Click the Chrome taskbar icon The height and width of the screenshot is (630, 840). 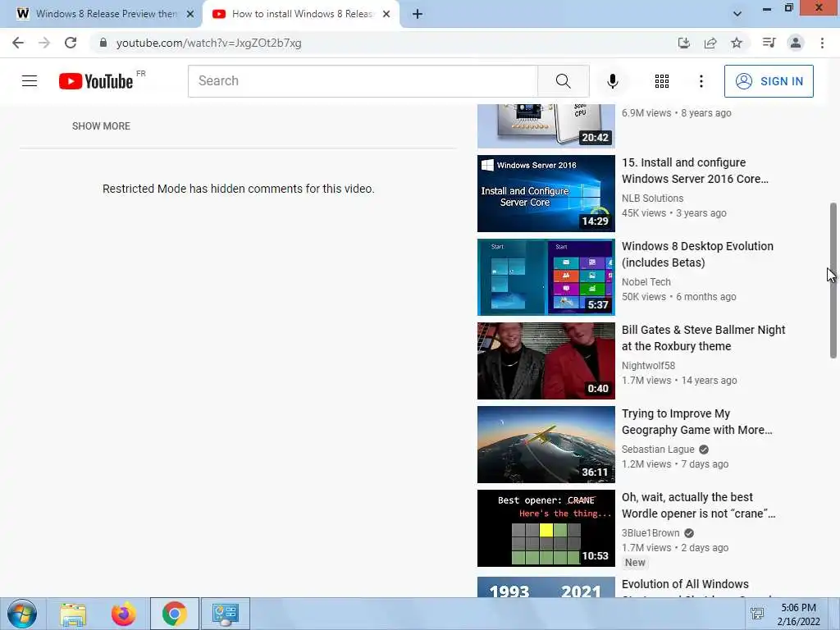pos(174,614)
